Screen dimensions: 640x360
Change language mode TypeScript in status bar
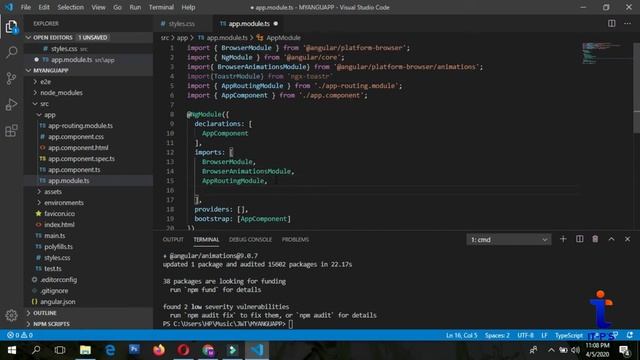point(569,335)
